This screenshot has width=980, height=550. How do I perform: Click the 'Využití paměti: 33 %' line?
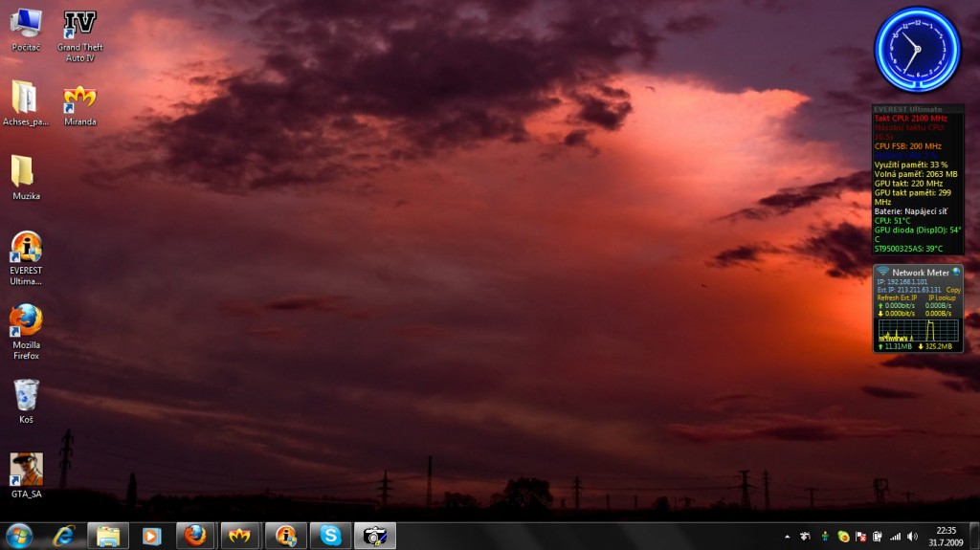tap(911, 165)
